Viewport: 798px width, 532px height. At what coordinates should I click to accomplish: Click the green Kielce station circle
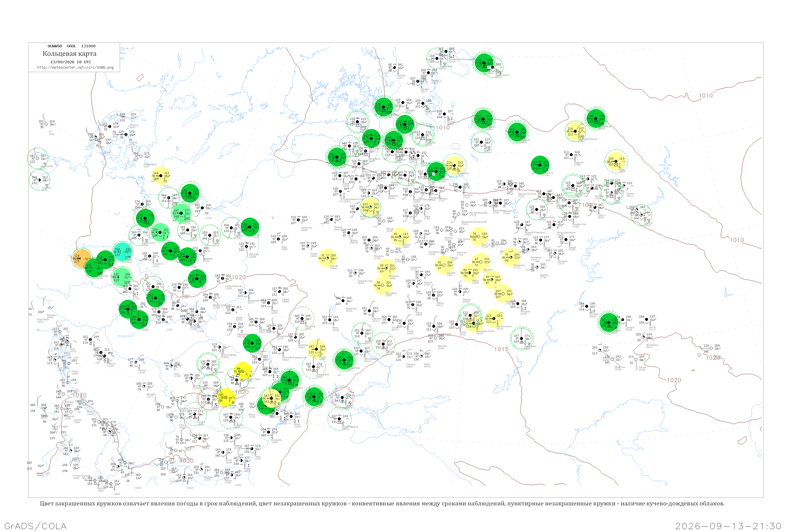[197, 279]
